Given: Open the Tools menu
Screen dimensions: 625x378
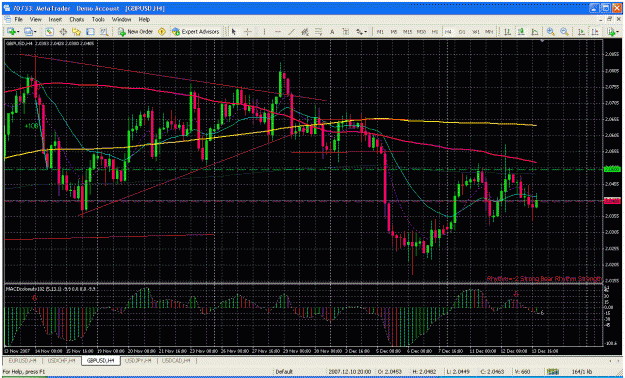Looking at the screenshot, I should (x=98, y=19).
